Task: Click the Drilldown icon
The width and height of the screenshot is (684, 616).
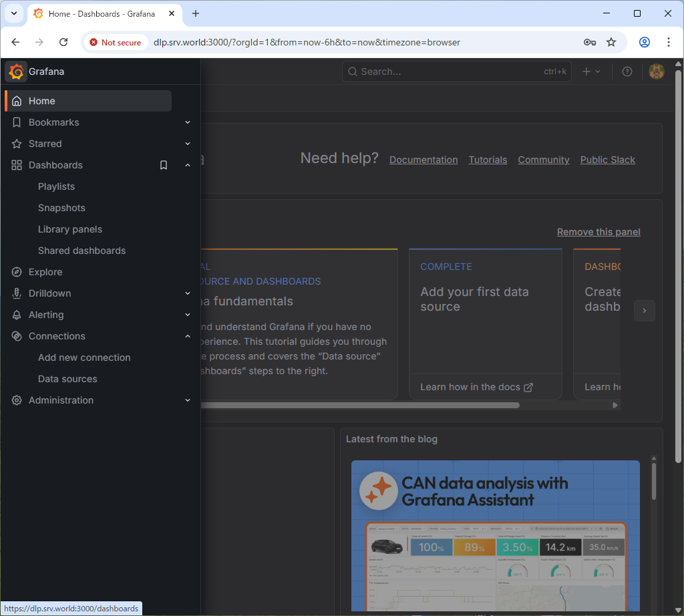Action: click(x=17, y=293)
